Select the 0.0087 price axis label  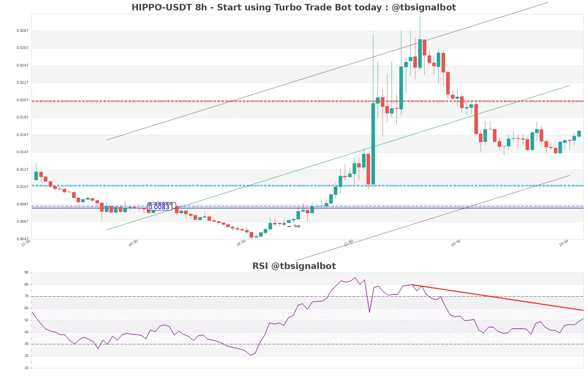click(x=22, y=204)
